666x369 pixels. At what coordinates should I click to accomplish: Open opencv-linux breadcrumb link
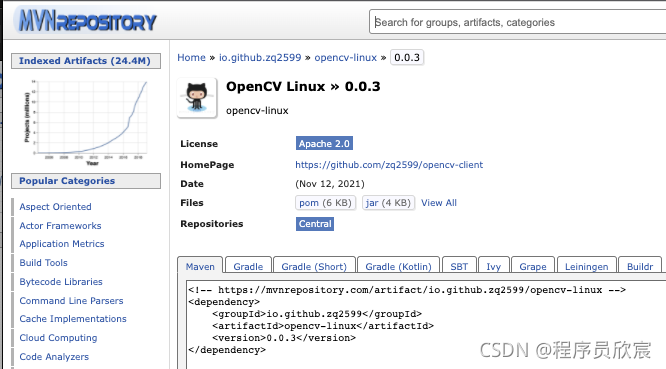[x=345, y=57]
